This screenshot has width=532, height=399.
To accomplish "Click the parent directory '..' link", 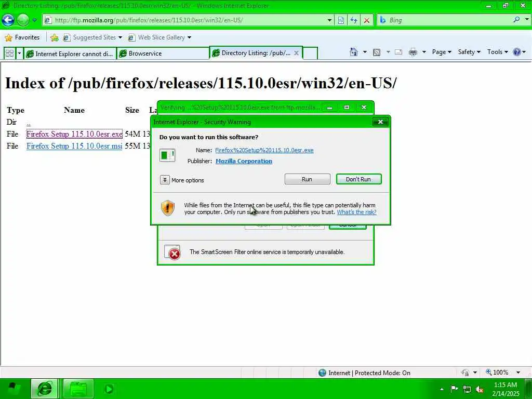I will coord(29,123).
